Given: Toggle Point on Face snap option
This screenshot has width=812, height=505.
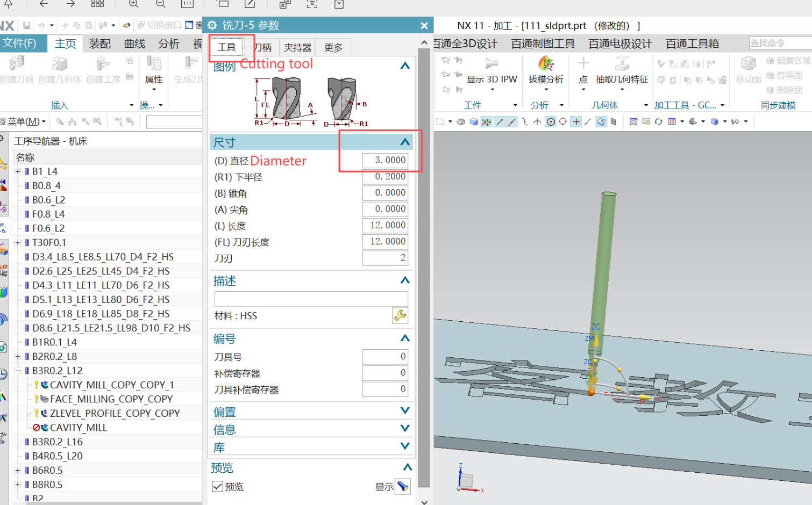Looking at the screenshot, I should point(601,121).
